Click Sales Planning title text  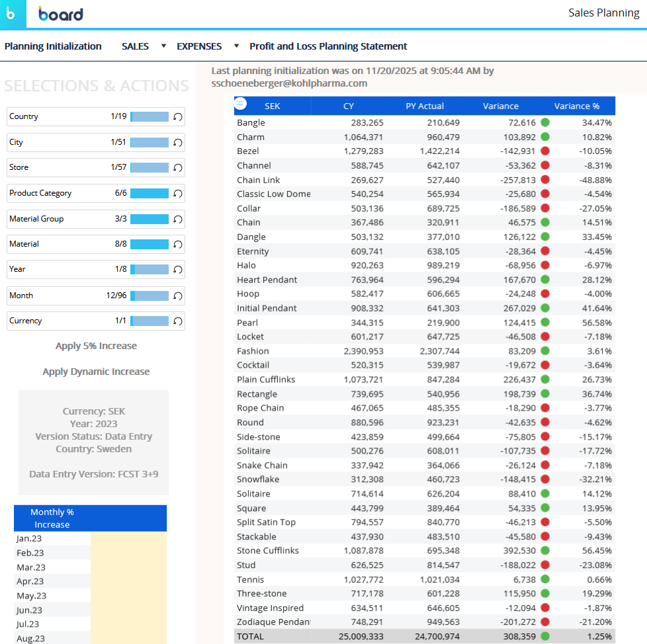coord(604,13)
